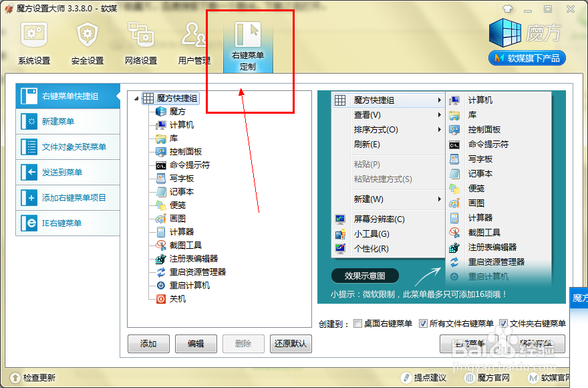Click the 截图工具 scissors icon in tree
The width and height of the screenshot is (588, 388).
[x=161, y=246]
